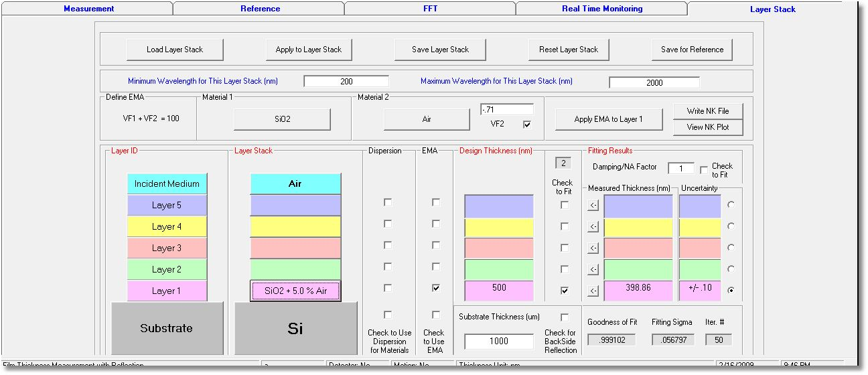Click the Substrate layer ID block
868x375 pixels.
[167, 328]
